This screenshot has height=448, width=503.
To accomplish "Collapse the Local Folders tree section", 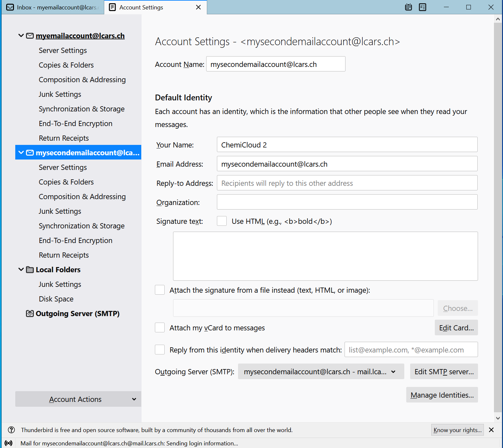I will click(x=21, y=270).
